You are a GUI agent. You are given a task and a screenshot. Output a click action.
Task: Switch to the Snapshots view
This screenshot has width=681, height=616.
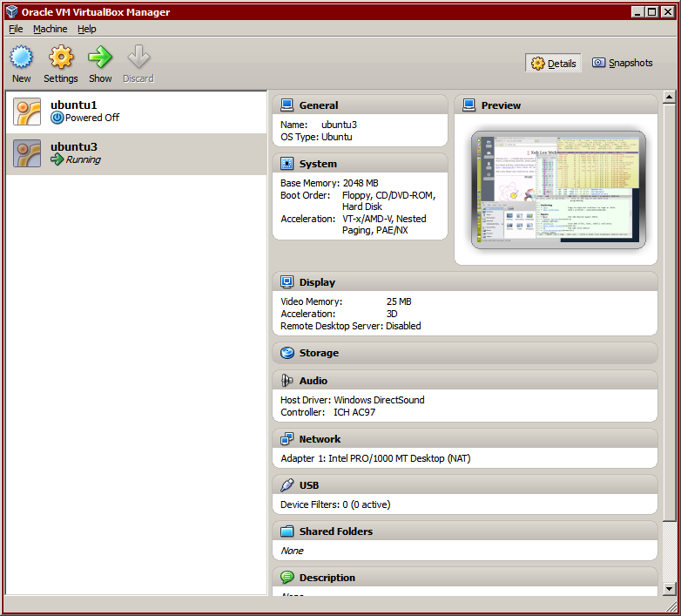pos(622,63)
